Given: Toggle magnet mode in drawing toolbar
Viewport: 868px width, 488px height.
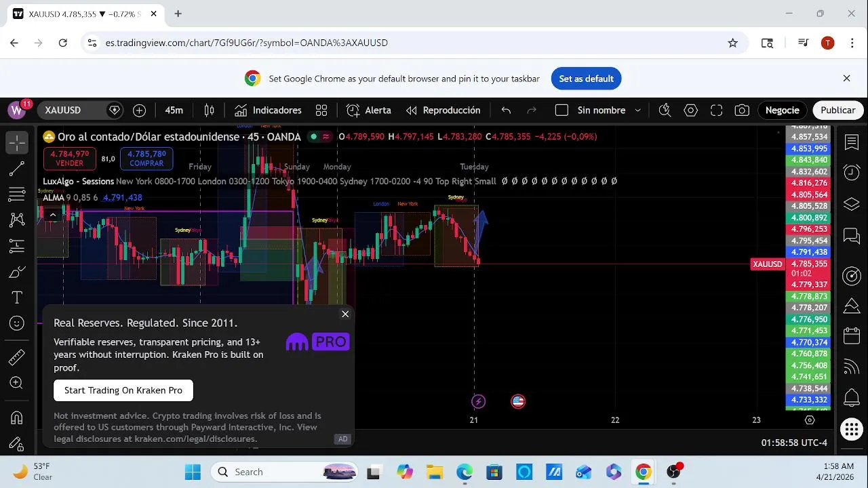Looking at the screenshot, I should pos(17,418).
